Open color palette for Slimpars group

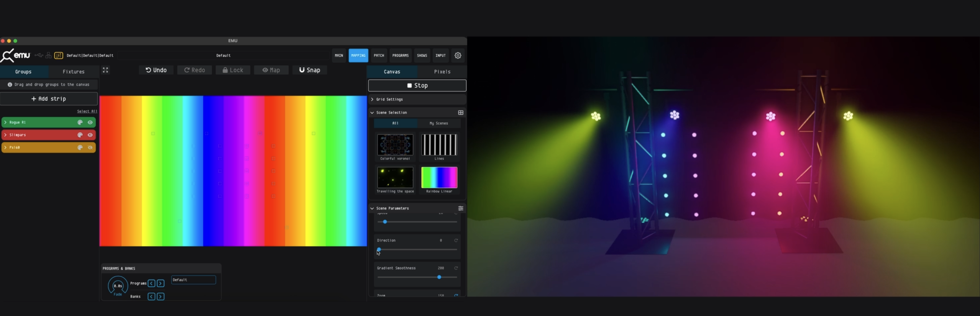80,135
